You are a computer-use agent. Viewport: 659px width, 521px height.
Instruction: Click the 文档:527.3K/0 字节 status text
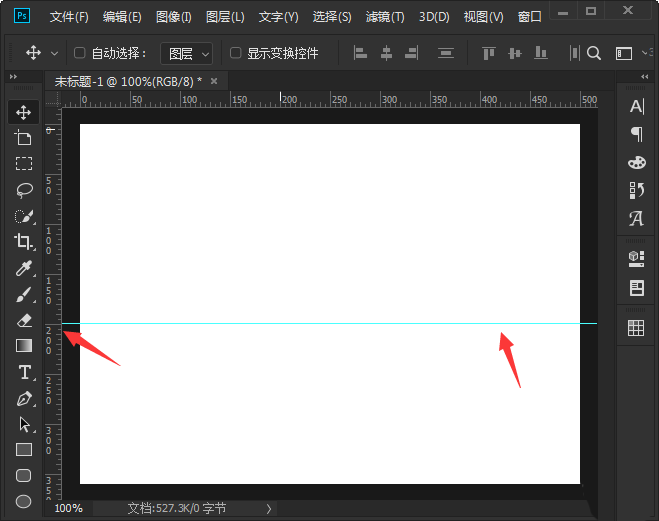177,508
